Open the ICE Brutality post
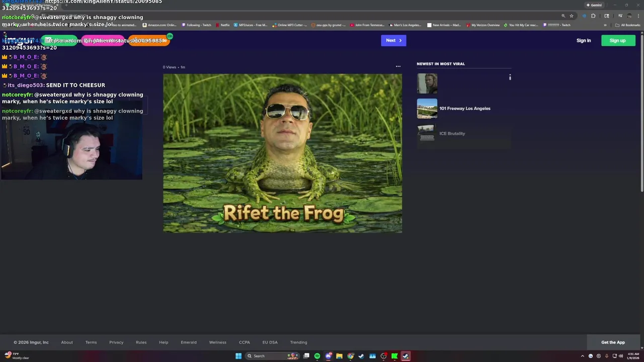The image size is (644, 362). pos(452,133)
